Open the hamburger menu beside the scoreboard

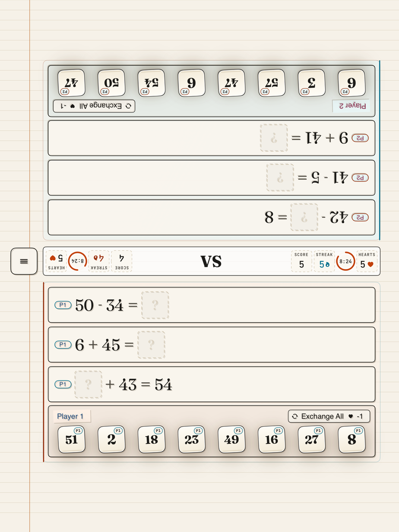tap(24, 261)
